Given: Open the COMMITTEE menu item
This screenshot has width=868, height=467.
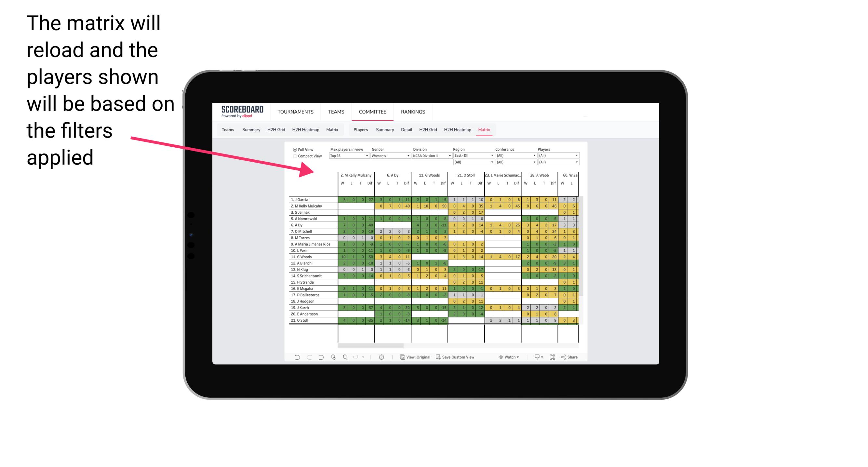Looking at the screenshot, I should (372, 112).
